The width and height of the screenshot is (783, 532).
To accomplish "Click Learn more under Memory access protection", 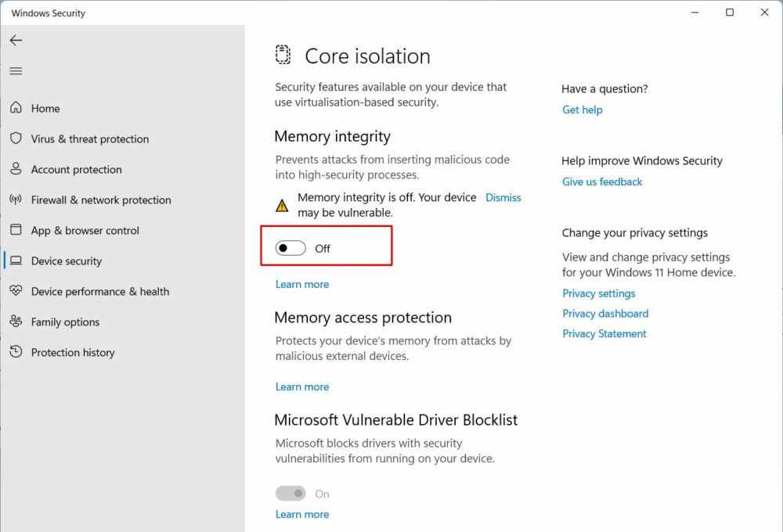I will 302,386.
